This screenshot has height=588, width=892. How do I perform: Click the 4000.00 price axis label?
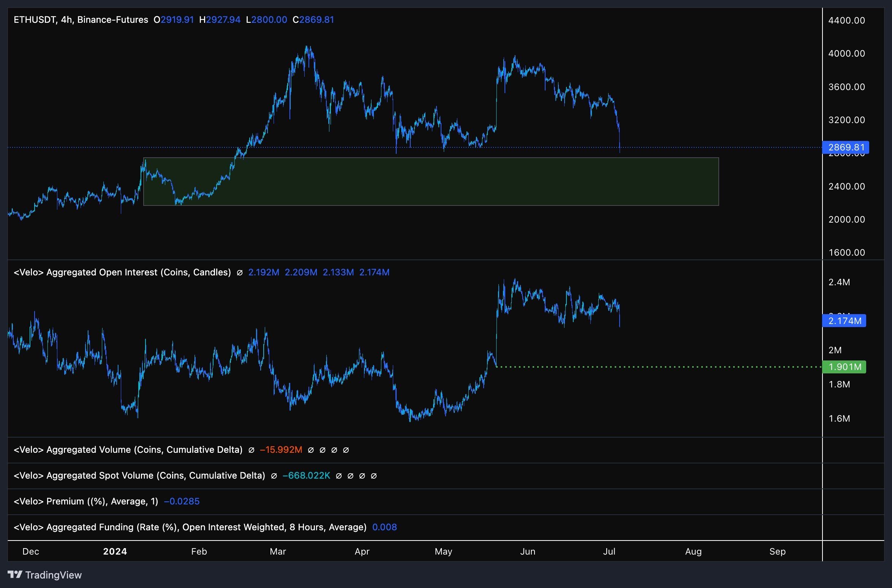[846, 54]
